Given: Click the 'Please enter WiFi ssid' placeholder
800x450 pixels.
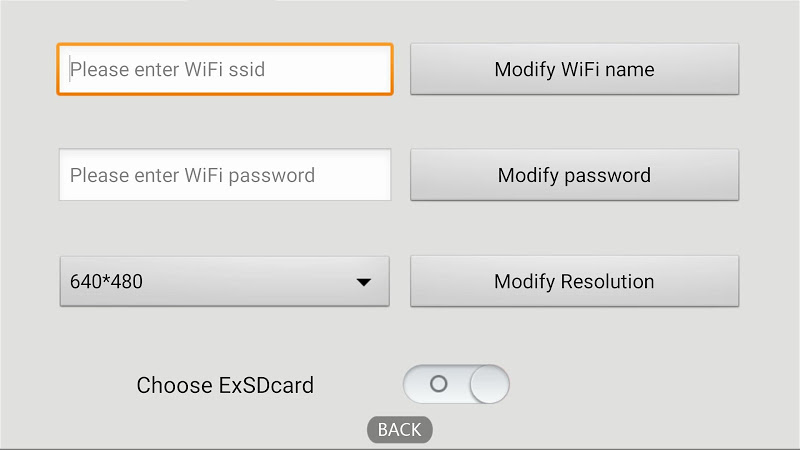Looking at the screenshot, I should click(167, 70).
